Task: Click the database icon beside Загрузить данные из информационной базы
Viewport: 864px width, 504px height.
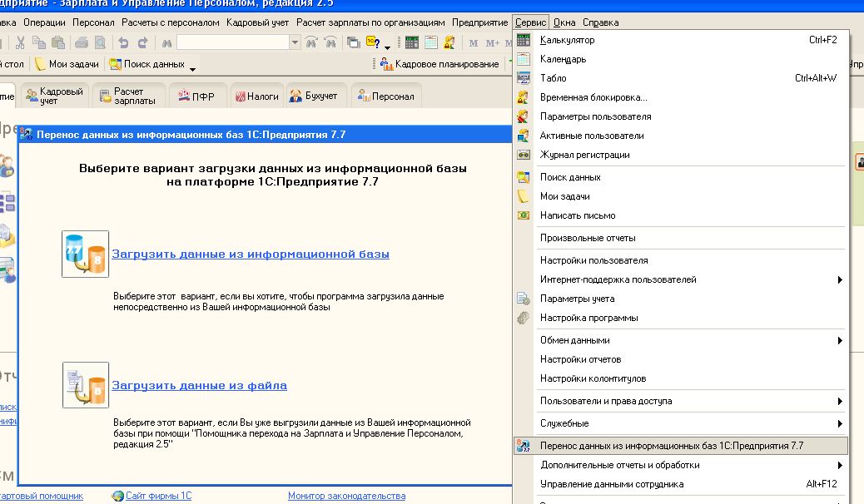Action: tap(86, 254)
